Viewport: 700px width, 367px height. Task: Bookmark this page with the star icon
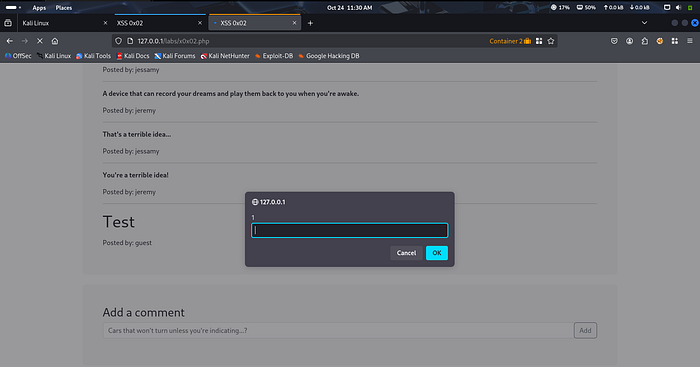tap(551, 41)
